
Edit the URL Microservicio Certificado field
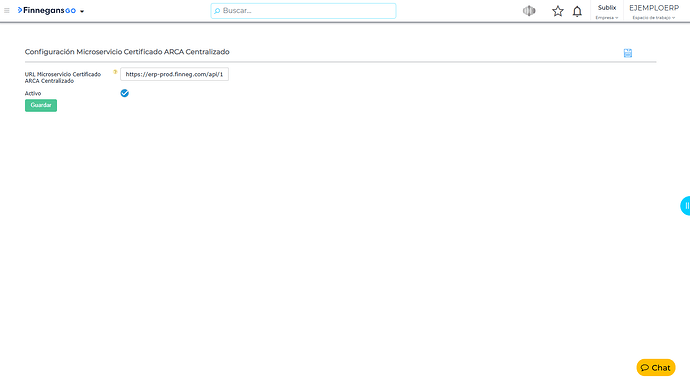[x=174, y=74]
